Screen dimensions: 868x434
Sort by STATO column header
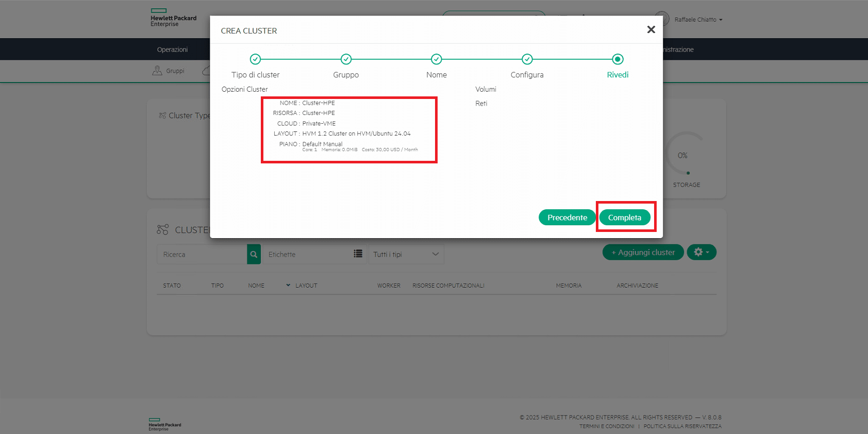(172, 286)
